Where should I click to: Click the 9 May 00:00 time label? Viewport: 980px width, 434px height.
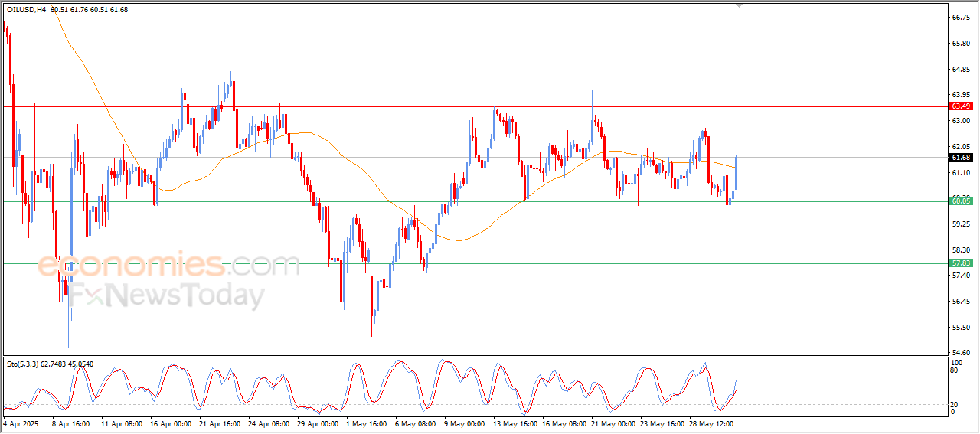pos(465,423)
